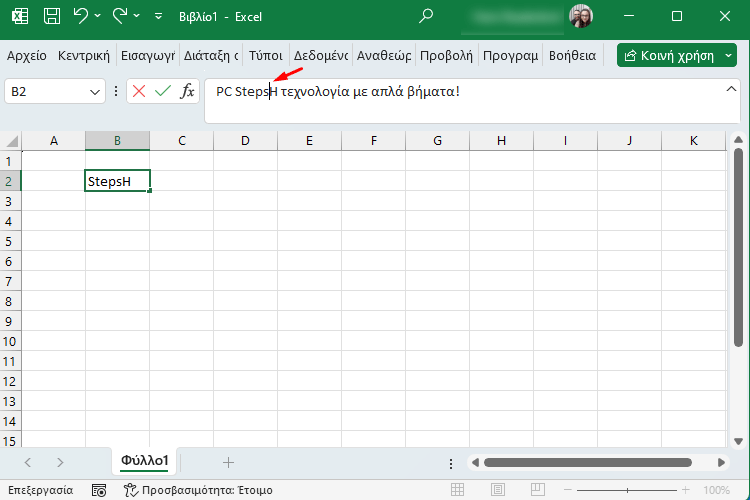Expand the Κοινή χρήση dropdown arrow

[x=728, y=56]
